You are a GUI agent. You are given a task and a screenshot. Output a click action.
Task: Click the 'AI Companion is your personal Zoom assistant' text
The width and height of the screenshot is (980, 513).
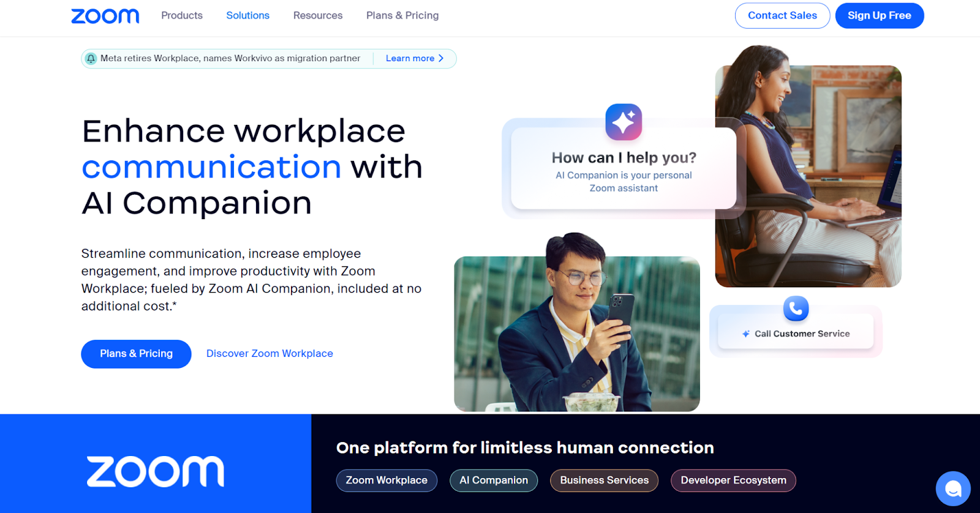(x=624, y=182)
